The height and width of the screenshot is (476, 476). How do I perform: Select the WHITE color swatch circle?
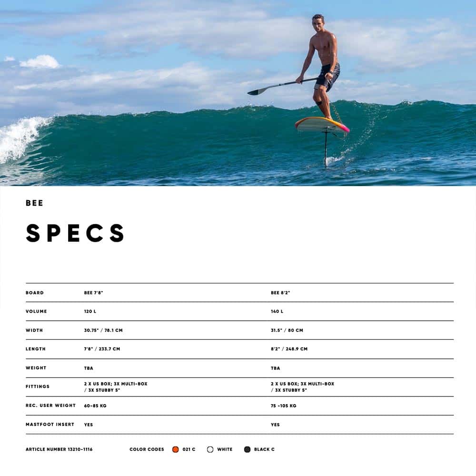[210, 449]
